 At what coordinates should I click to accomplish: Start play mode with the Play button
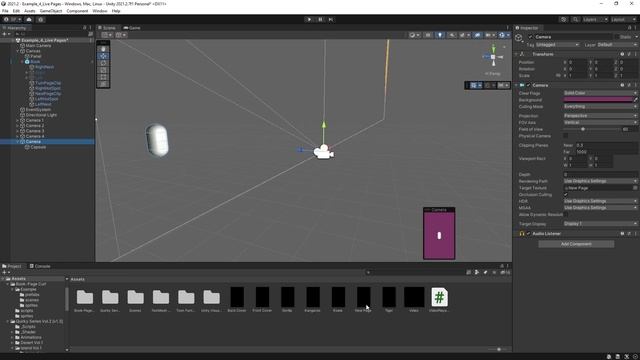click(x=309, y=20)
